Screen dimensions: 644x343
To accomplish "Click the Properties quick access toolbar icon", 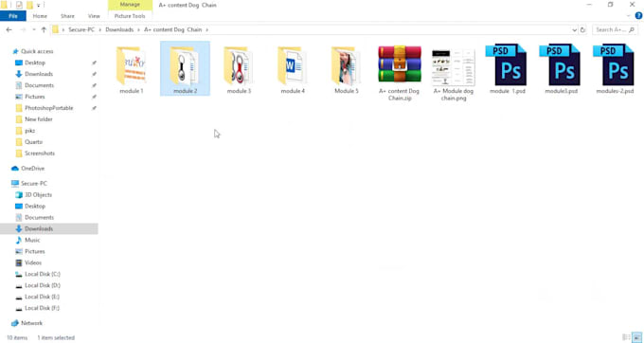I will 19,5.
